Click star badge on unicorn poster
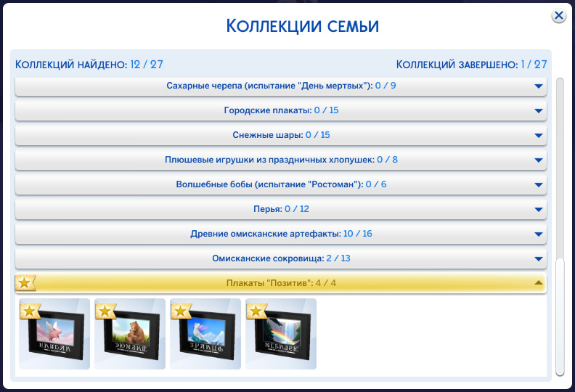575x392 pixels. (181, 311)
